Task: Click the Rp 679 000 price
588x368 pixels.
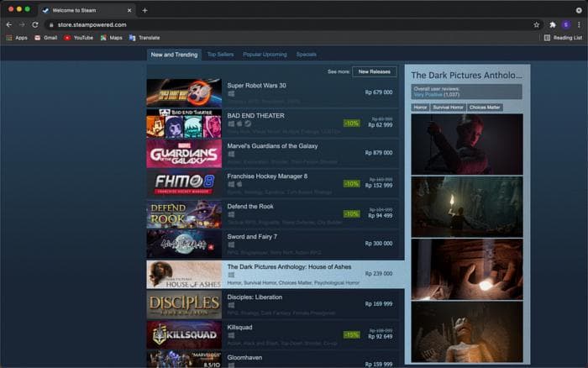Action: click(379, 92)
